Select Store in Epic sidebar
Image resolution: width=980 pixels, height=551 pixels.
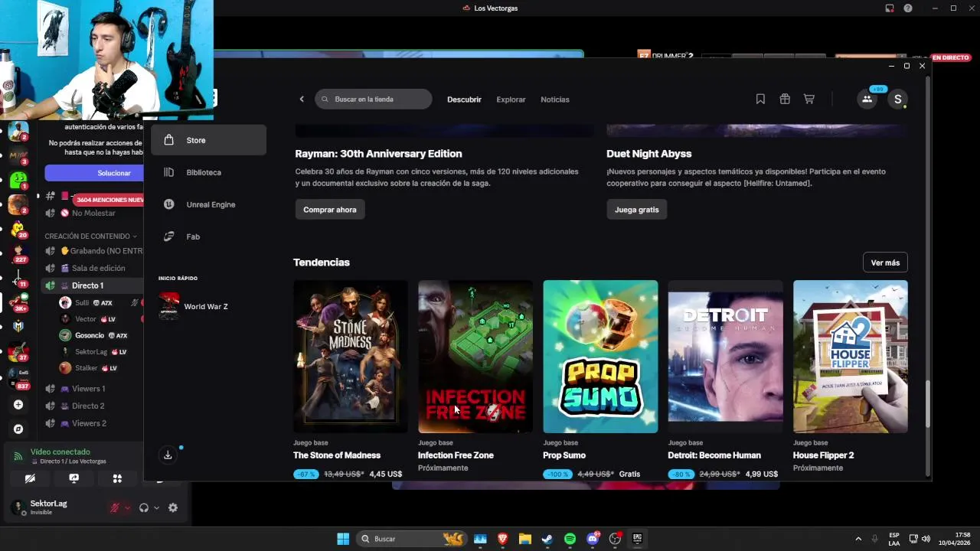pyautogui.click(x=208, y=140)
